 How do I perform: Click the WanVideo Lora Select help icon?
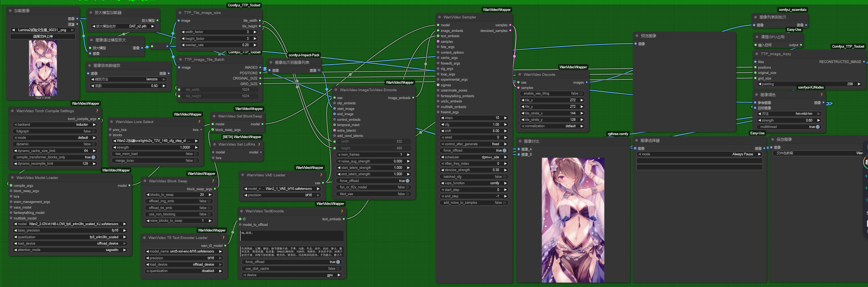[199, 122]
